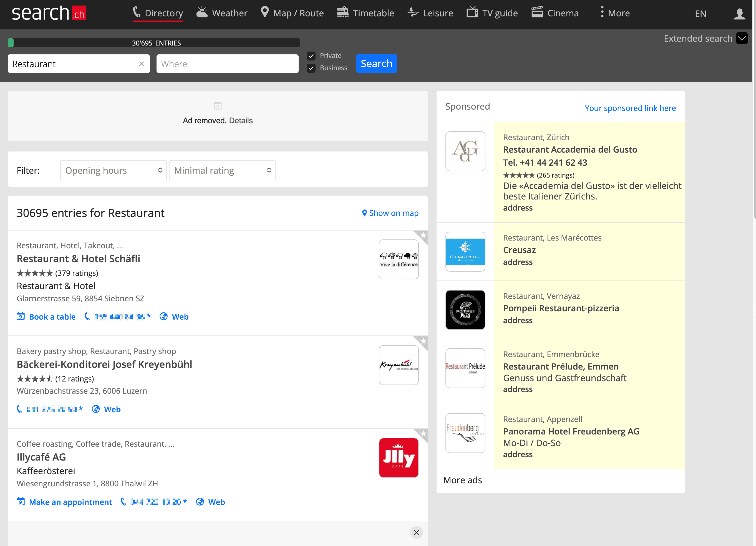Switch to the Weather tab
This screenshot has width=756, height=546.
(x=222, y=13)
